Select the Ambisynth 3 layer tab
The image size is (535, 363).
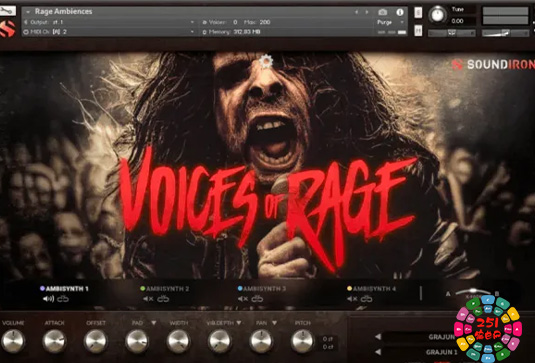261,289
